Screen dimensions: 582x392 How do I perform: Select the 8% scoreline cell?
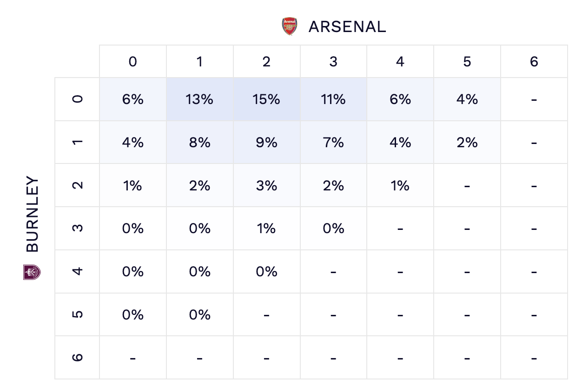coord(199,142)
